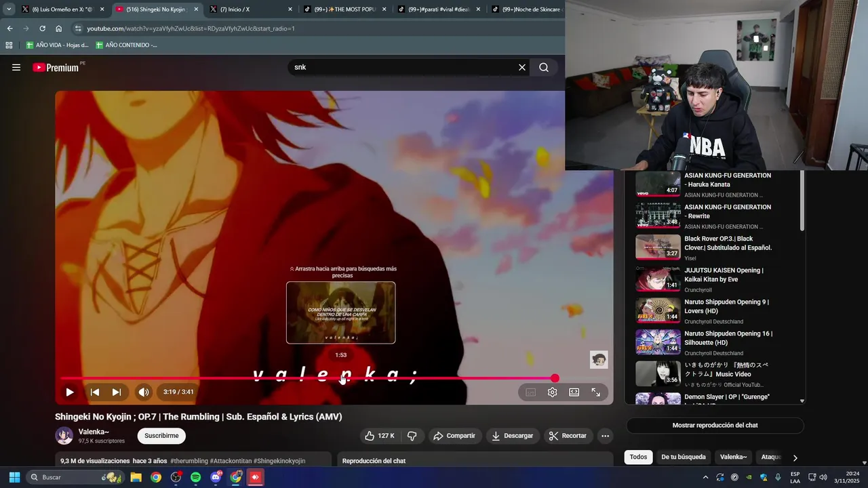This screenshot has width=868, height=488.
Task: Click Mostrar reproducción del chat button
Action: (x=715, y=426)
